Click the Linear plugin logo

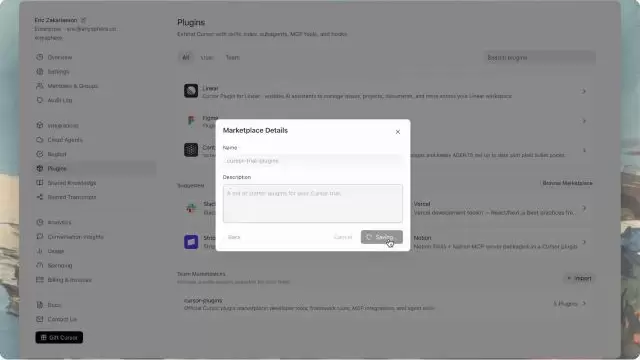[191, 91]
